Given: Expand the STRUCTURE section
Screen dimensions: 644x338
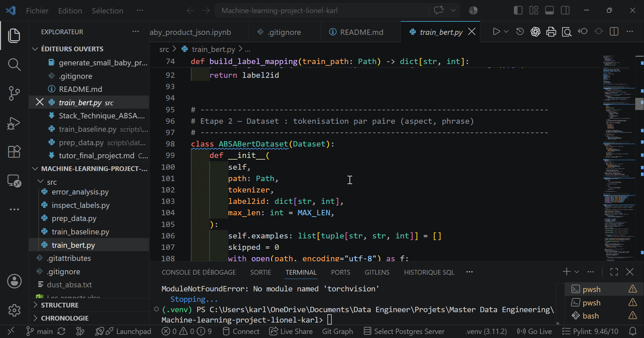Looking at the screenshot, I should tap(89, 305).
